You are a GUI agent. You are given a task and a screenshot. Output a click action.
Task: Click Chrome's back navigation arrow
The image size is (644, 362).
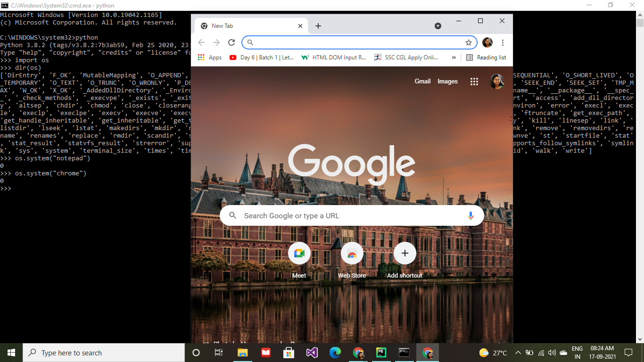click(x=201, y=42)
